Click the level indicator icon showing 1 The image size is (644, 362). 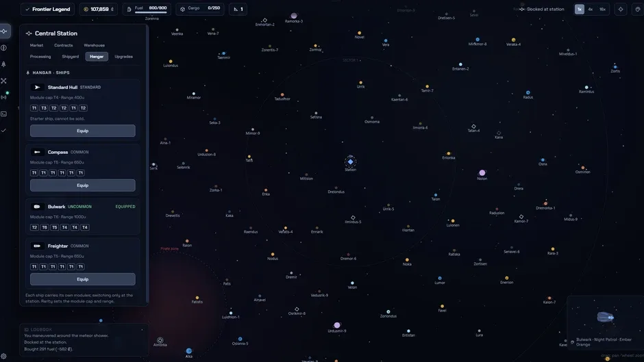(236, 9)
